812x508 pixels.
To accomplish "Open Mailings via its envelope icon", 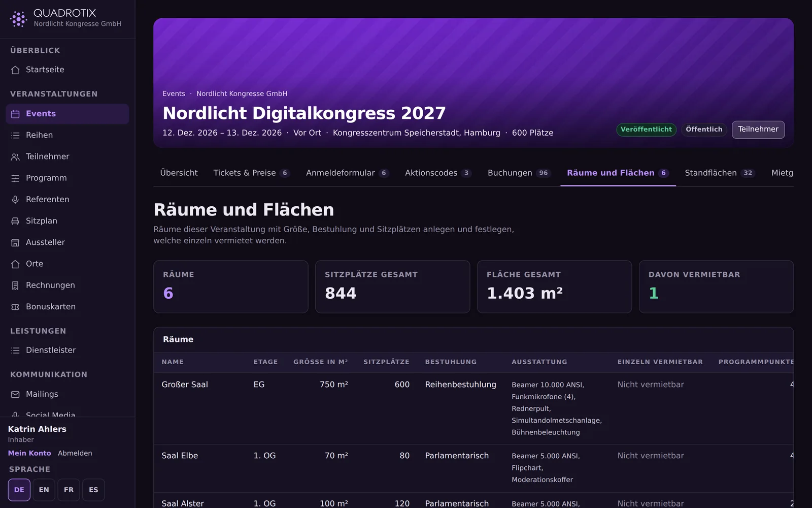I will tap(15, 394).
